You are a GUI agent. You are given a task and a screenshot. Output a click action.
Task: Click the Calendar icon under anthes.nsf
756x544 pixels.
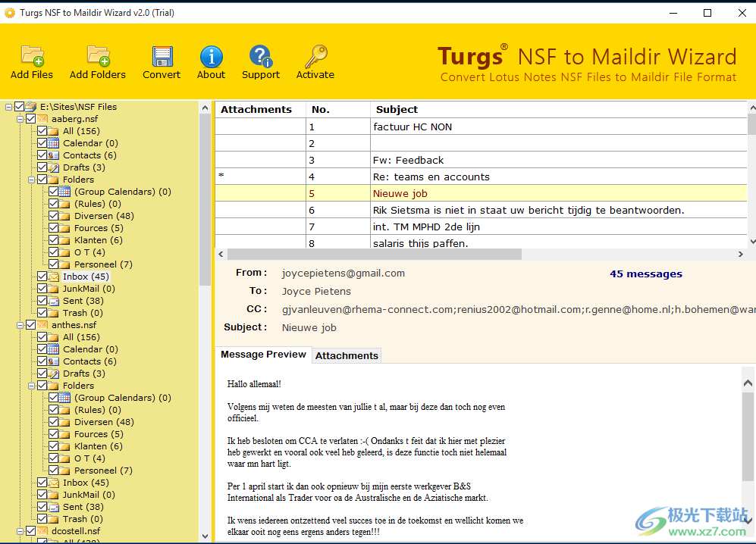54,349
